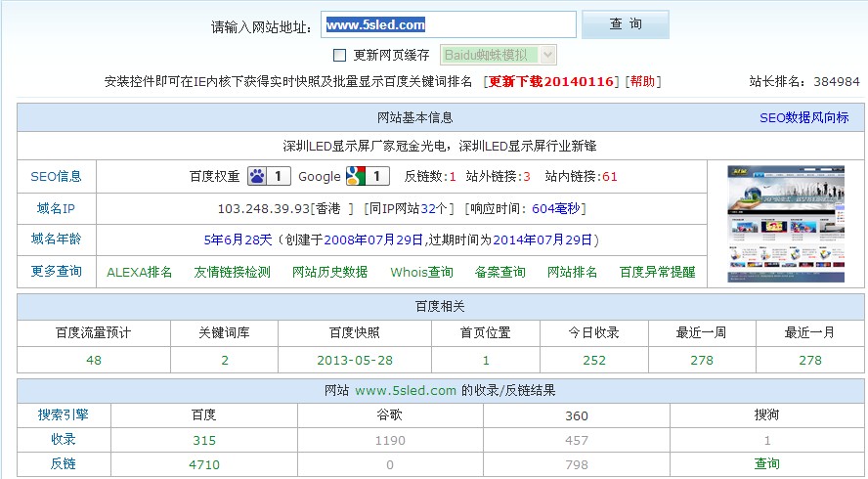
Task: Click the 关键词库 value 2
Action: (225, 360)
